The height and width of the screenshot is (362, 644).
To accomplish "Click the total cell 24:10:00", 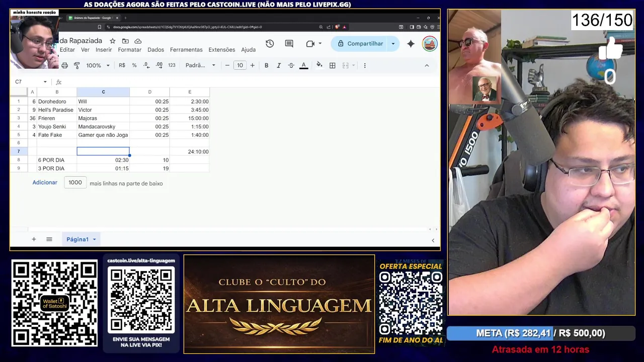I will click(x=190, y=151).
